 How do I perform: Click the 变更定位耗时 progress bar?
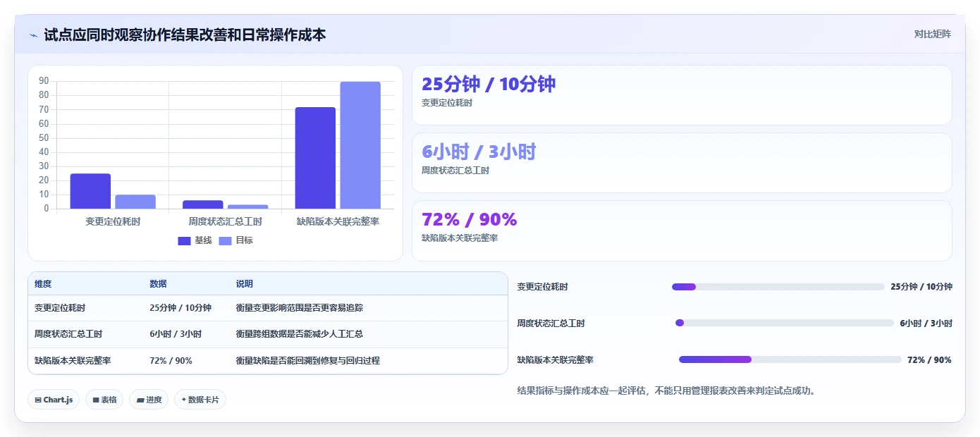tap(778, 287)
